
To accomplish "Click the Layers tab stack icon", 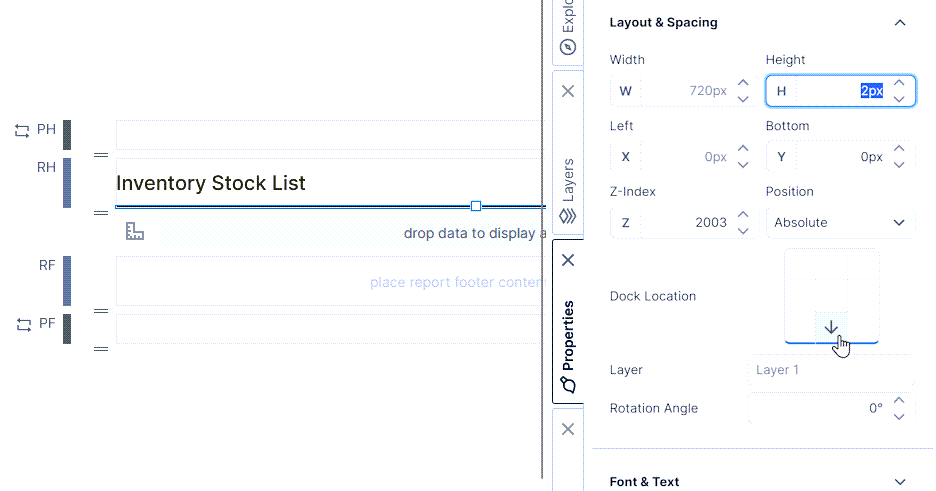I will (568, 215).
